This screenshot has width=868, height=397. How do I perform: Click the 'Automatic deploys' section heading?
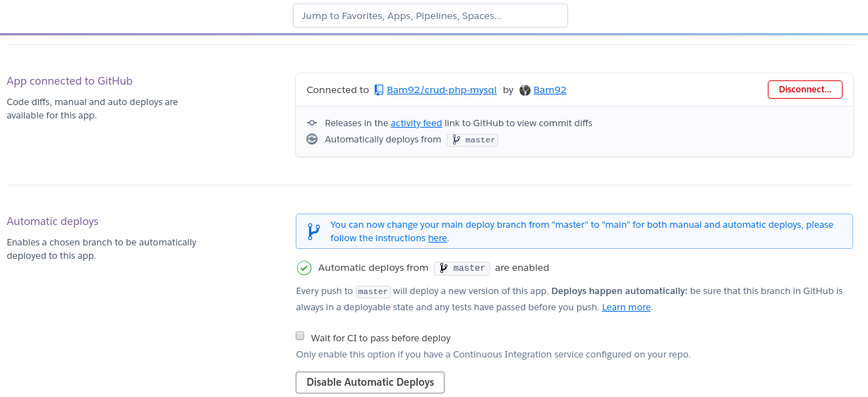click(x=52, y=221)
